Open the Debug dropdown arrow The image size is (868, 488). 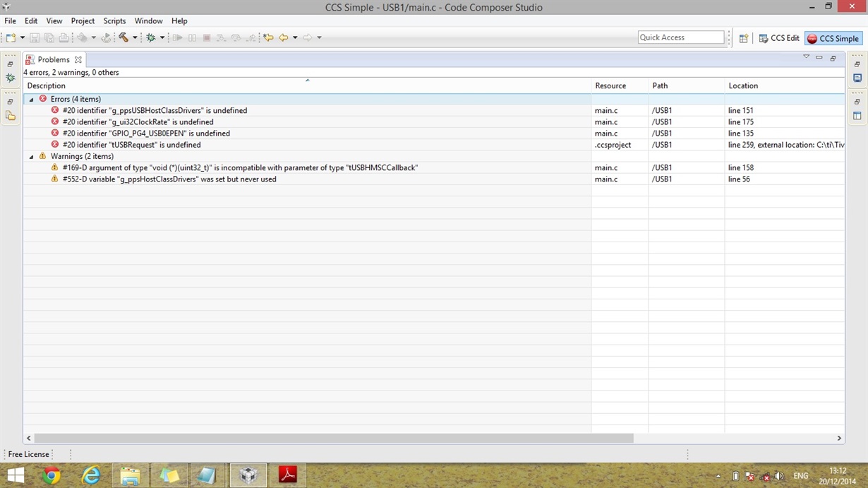pos(162,37)
